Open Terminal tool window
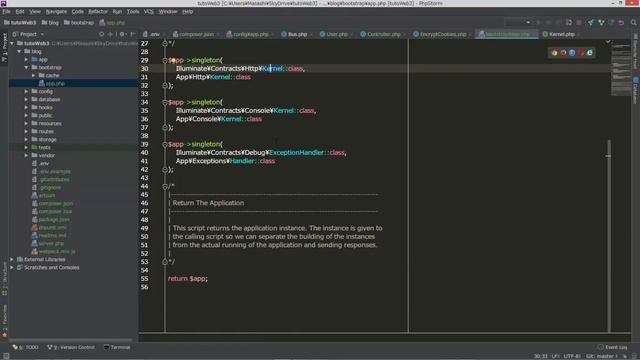The height and width of the screenshot is (360, 640). 117,347
